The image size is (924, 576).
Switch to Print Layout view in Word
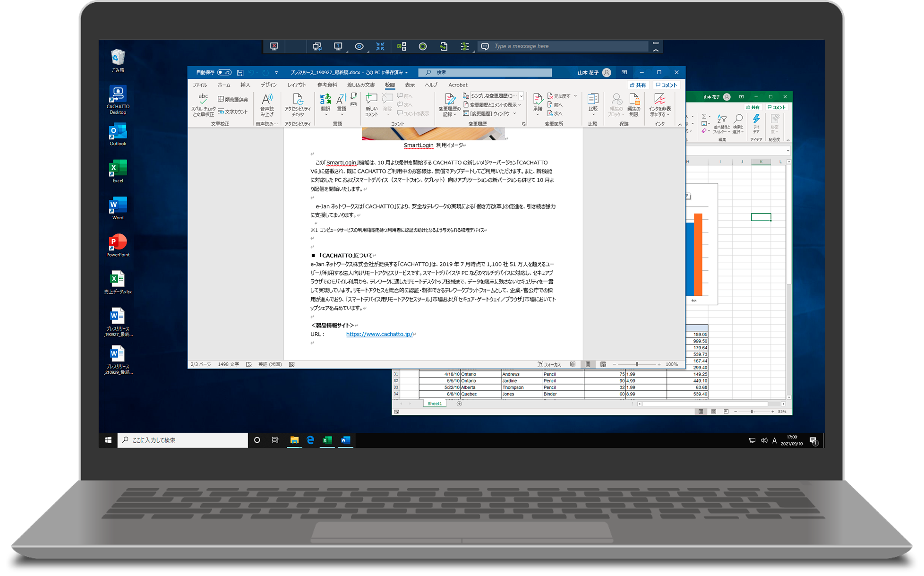click(588, 364)
